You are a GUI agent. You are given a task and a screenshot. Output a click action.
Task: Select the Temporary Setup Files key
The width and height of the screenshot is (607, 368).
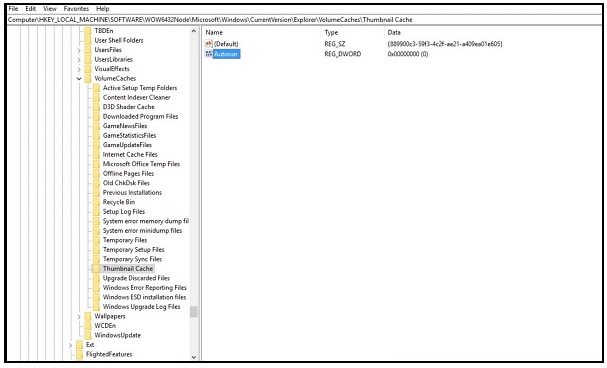[x=134, y=250]
